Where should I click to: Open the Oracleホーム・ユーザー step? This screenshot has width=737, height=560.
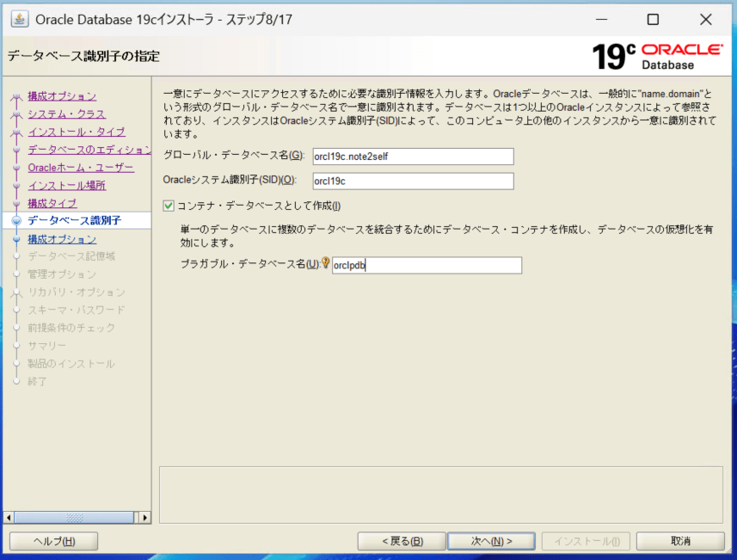point(80,168)
